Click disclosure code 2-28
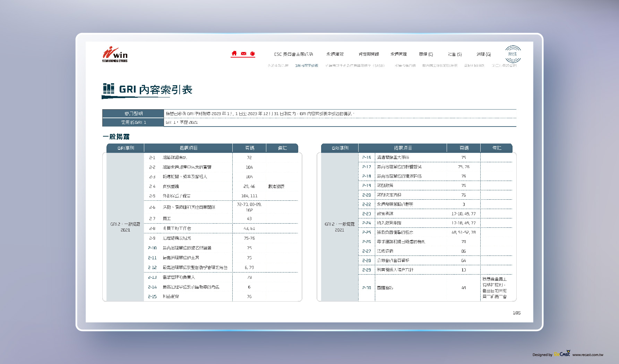This screenshot has height=364, width=619. pyautogui.click(x=367, y=260)
